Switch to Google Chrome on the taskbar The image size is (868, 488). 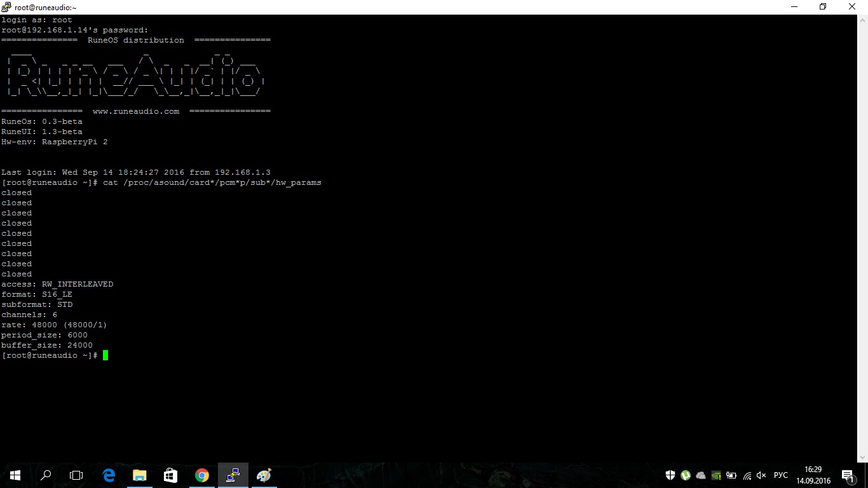coord(201,475)
